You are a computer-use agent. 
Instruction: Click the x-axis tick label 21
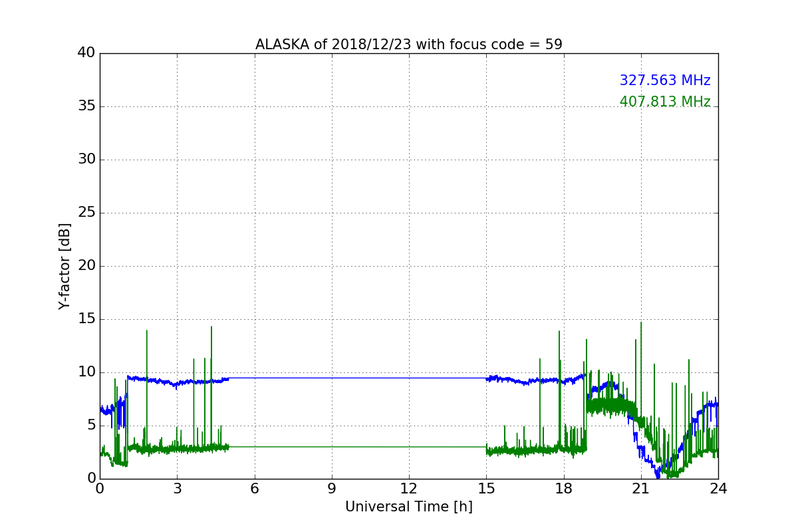(641, 489)
